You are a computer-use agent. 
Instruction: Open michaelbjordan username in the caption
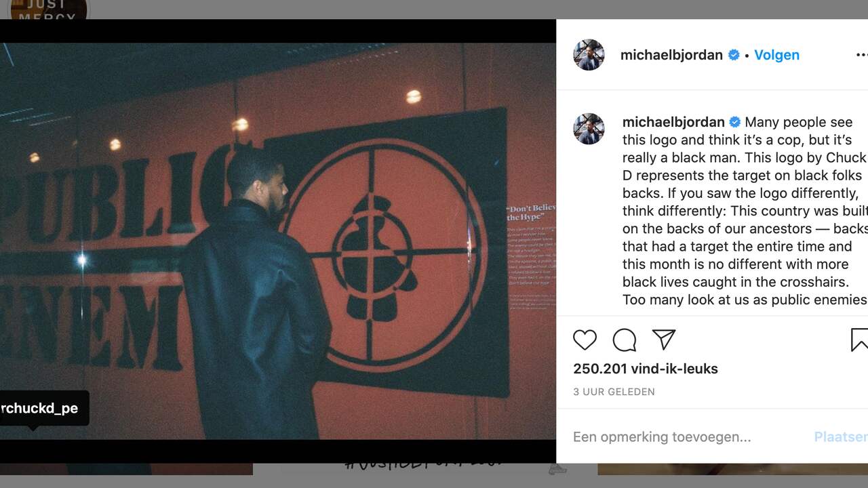673,122
